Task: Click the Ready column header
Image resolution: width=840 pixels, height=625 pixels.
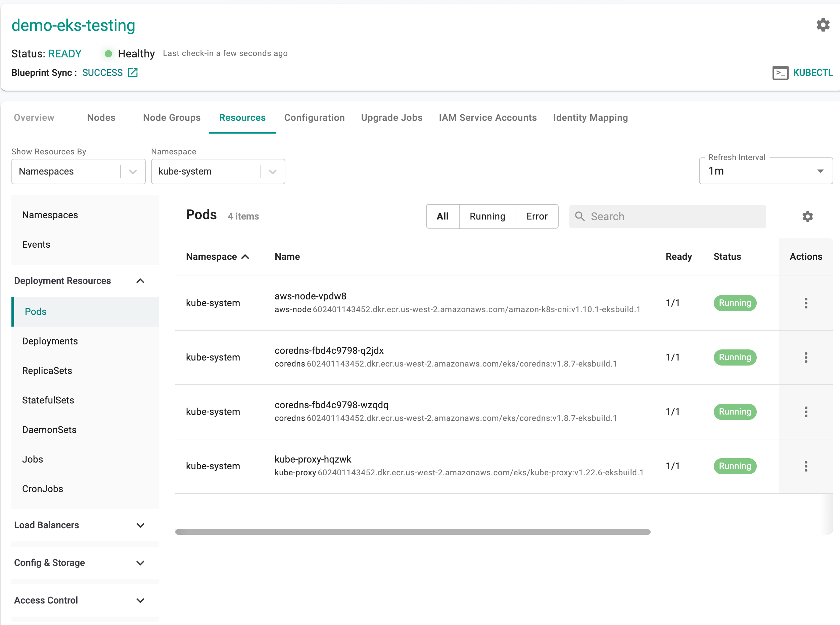Action: (679, 257)
